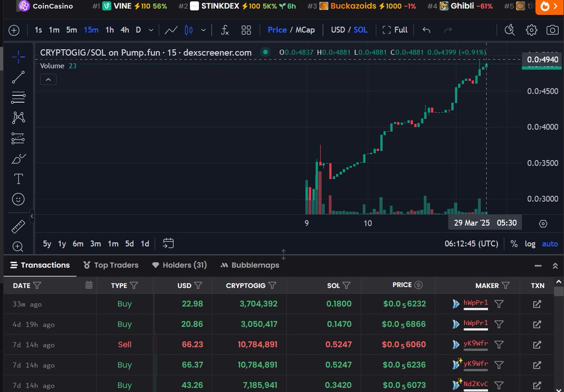Select the 1h timeframe
The height and width of the screenshot is (392, 564).
pos(110,30)
